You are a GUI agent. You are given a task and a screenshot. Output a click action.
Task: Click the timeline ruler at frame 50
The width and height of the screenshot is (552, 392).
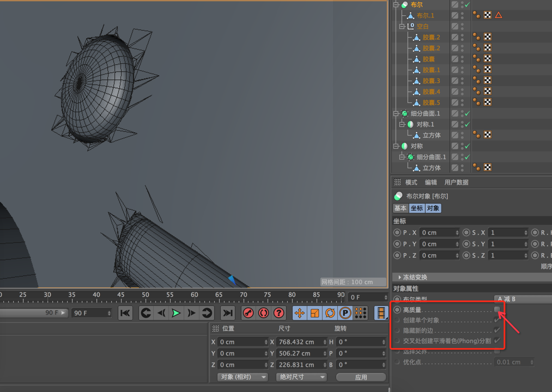[145, 295]
